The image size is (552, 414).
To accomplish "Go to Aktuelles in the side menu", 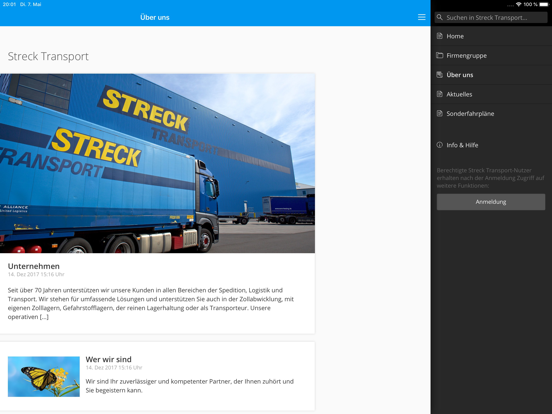I will [x=491, y=94].
